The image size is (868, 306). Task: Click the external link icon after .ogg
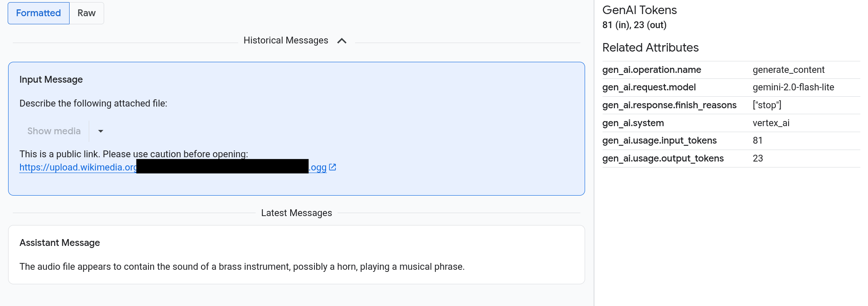tap(333, 167)
